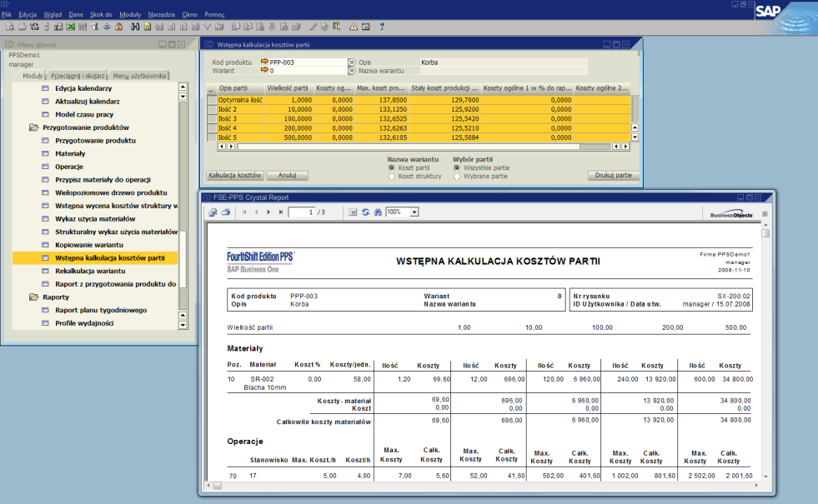
Task: Click round icon beside Opis field
Action: coord(352,62)
